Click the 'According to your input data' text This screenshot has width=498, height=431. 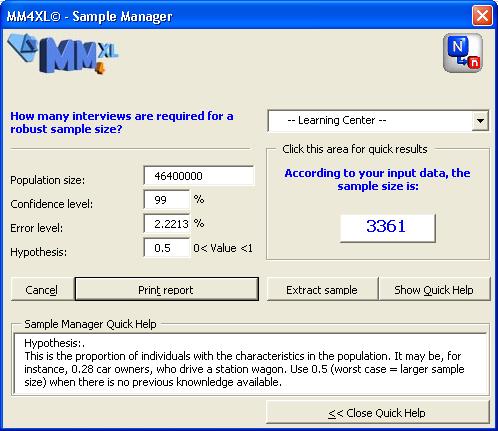pyautogui.click(x=378, y=179)
